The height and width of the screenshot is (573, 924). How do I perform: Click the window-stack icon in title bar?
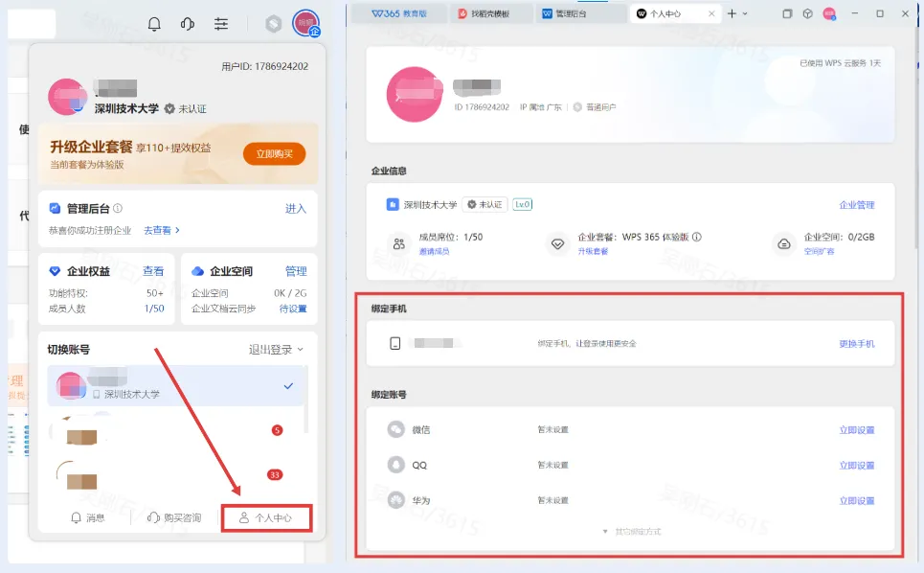[x=787, y=13]
